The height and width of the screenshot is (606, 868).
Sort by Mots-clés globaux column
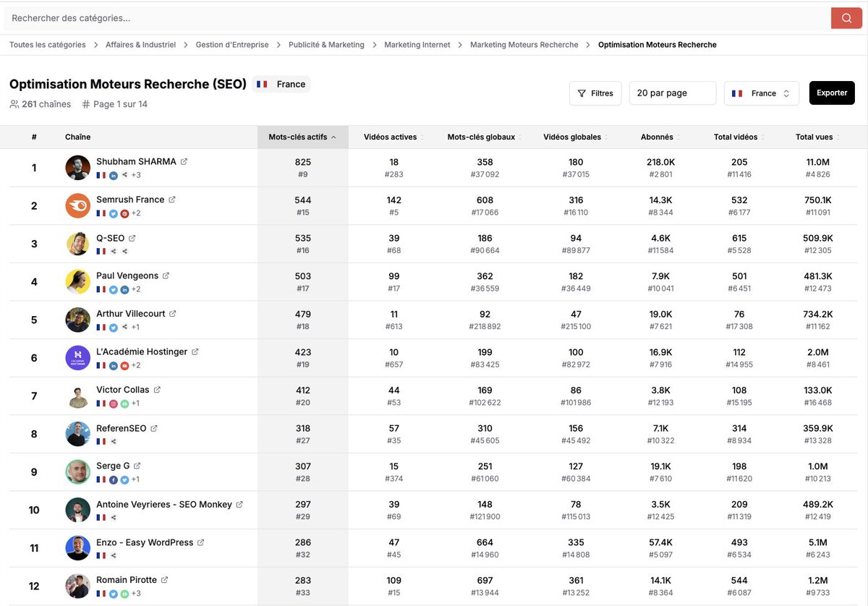tap(485, 137)
